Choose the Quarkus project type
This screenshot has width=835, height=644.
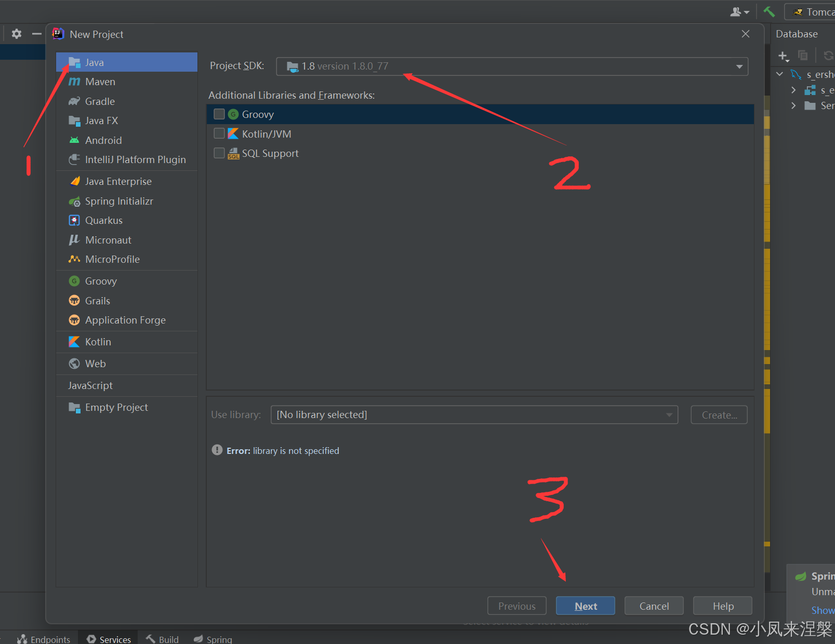[x=126, y=220]
